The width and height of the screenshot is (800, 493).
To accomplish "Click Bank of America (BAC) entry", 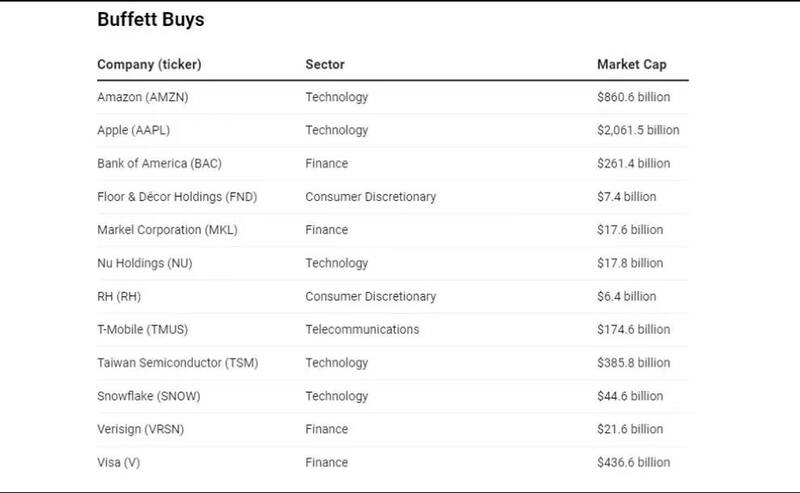I will click(160, 163).
